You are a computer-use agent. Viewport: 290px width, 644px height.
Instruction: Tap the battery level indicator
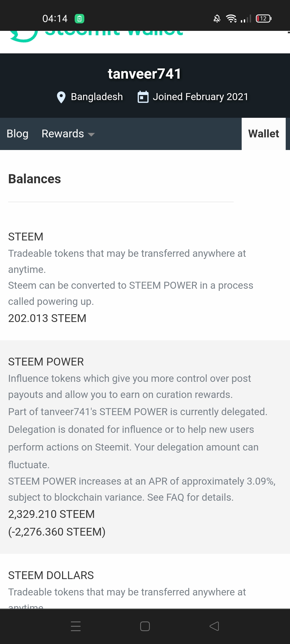263,19
